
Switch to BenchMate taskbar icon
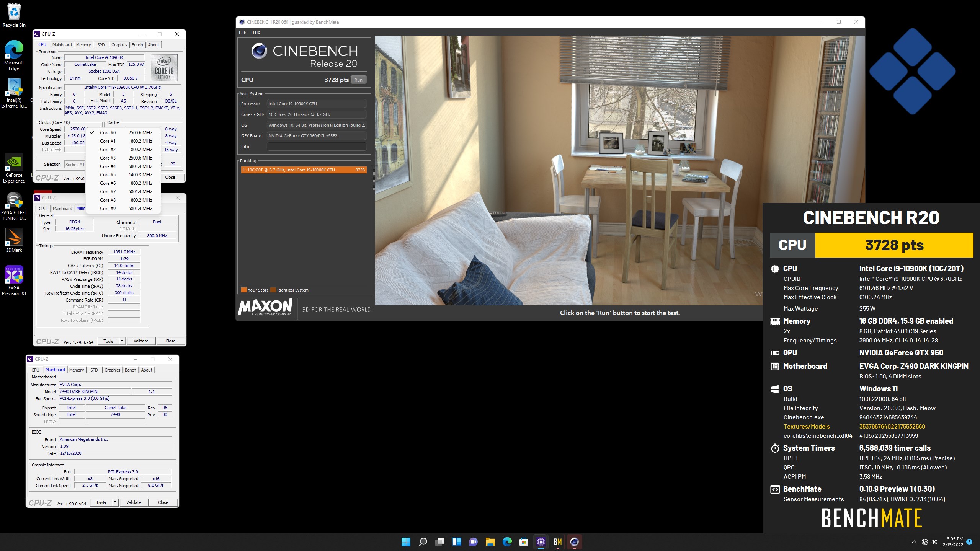(x=557, y=542)
